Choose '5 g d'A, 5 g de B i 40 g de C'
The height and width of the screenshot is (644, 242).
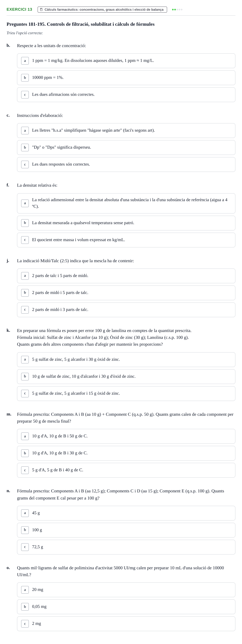point(126,470)
